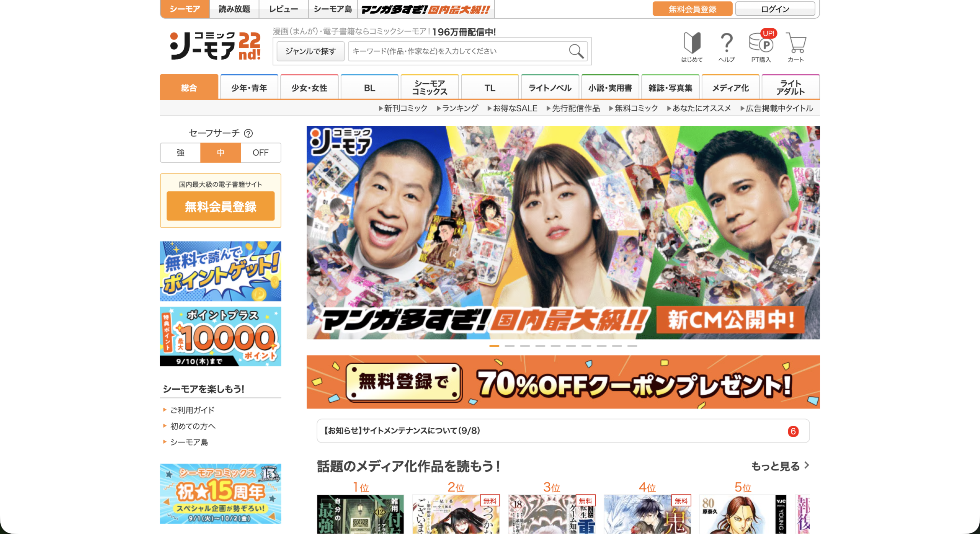980x534 pixels.
Task: Click the header 無料会員登録 button
Action: [693, 9]
